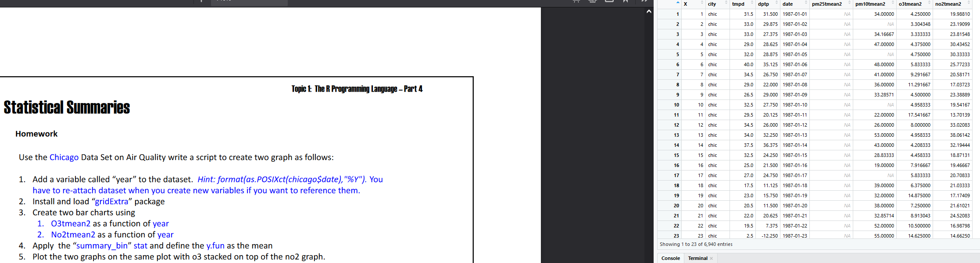Select the pm10tmean2 column header
The width and height of the screenshot is (980, 263).
pos(871,4)
